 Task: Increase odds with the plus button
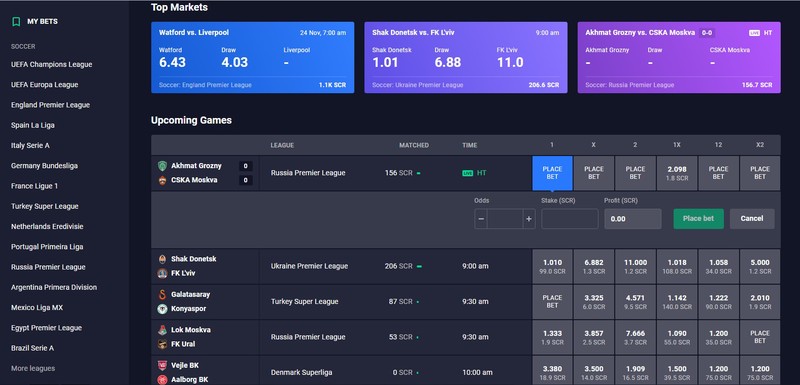tap(529, 219)
